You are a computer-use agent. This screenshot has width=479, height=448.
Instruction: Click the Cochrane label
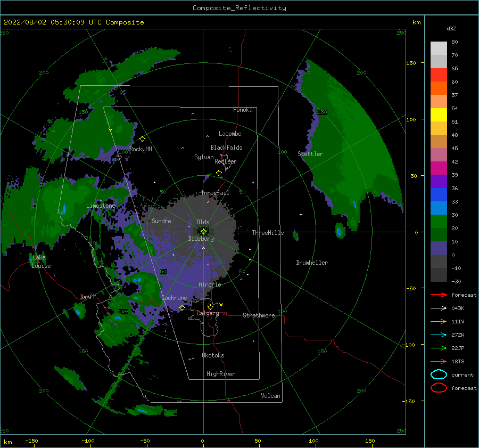point(174,298)
